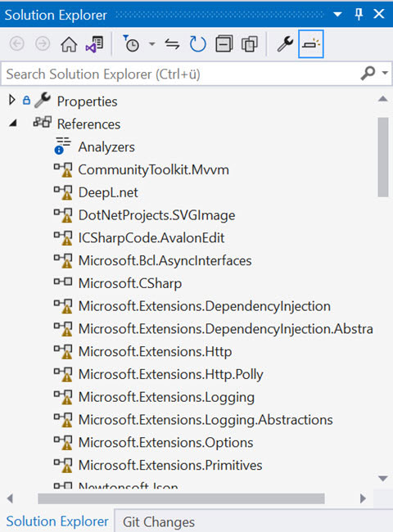Image resolution: width=393 pixels, height=532 pixels.
Task: Toggle the Preview Selected Items button
Action: tap(311, 44)
